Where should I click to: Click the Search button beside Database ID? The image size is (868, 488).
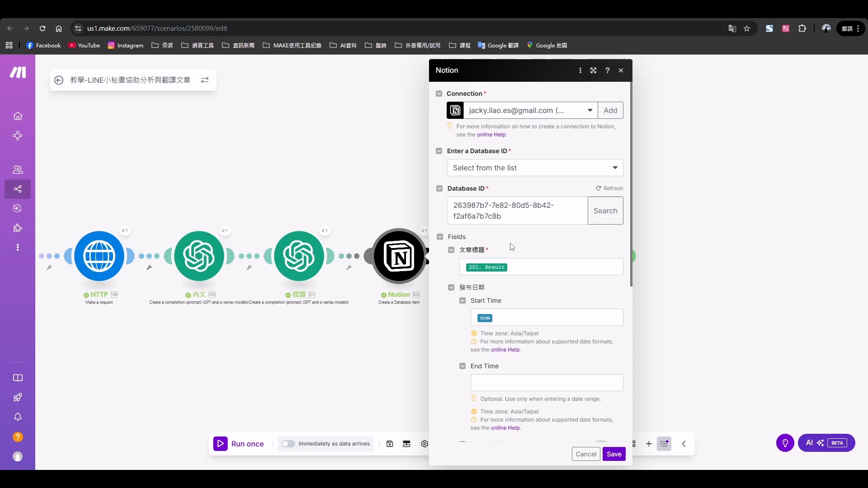[605, 211]
